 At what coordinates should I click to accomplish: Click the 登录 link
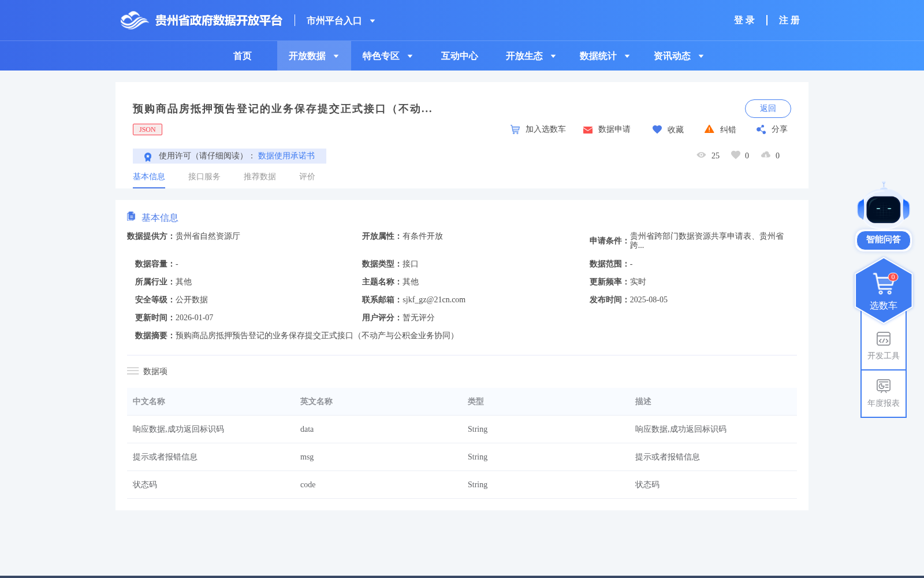click(x=744, y=20)
